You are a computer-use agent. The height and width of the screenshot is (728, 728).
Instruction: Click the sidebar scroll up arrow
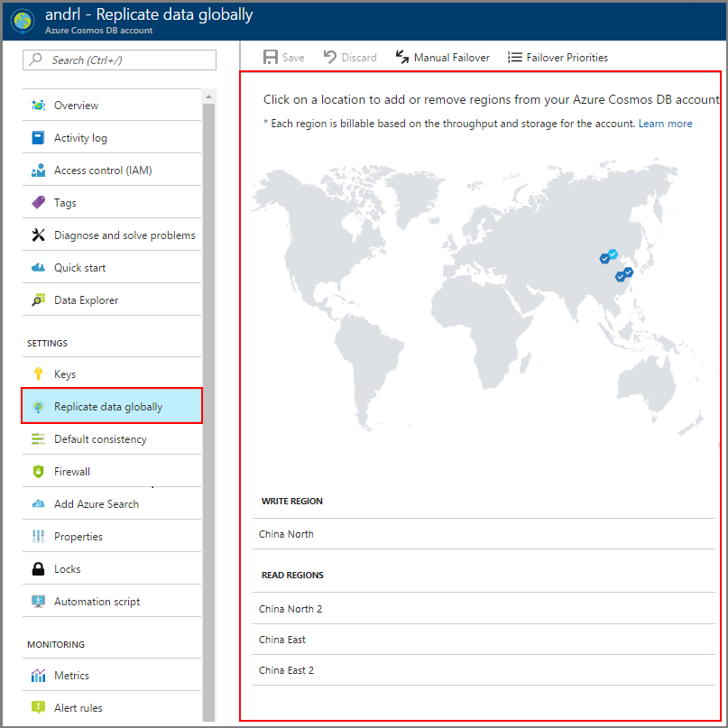click(208, 97)
